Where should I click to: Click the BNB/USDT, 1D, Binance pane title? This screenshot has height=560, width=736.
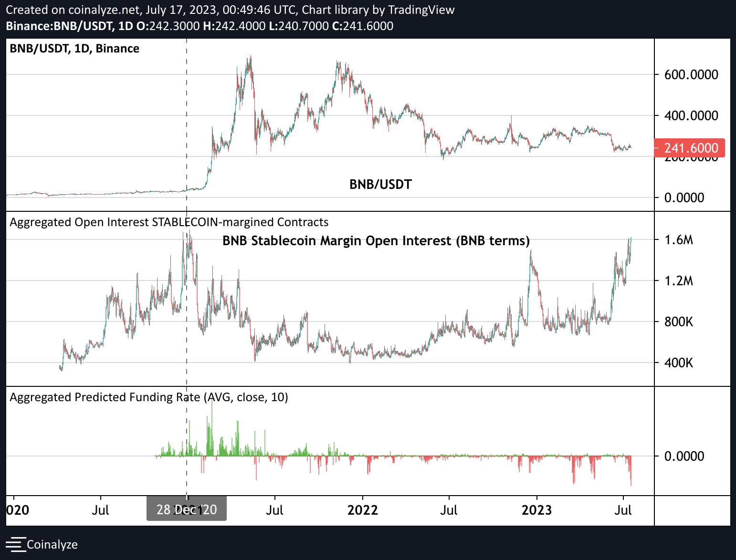(x=74, y=49)
